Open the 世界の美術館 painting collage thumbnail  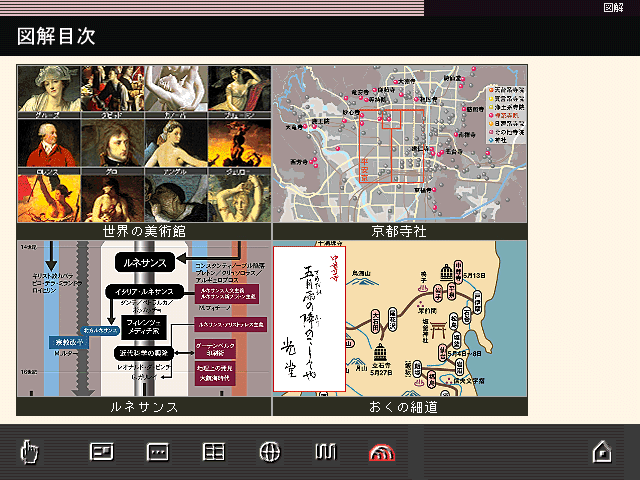(x=144, y=144)
